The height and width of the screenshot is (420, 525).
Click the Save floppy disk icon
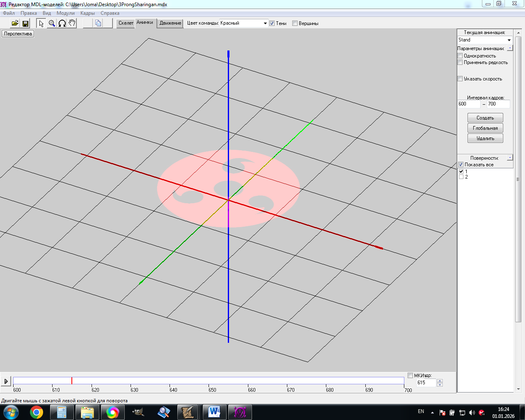click(25, 23)
